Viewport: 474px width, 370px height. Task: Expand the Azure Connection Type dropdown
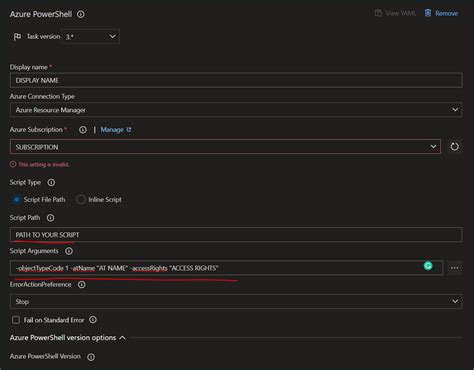pyautogui.click(x=236, y=110)
